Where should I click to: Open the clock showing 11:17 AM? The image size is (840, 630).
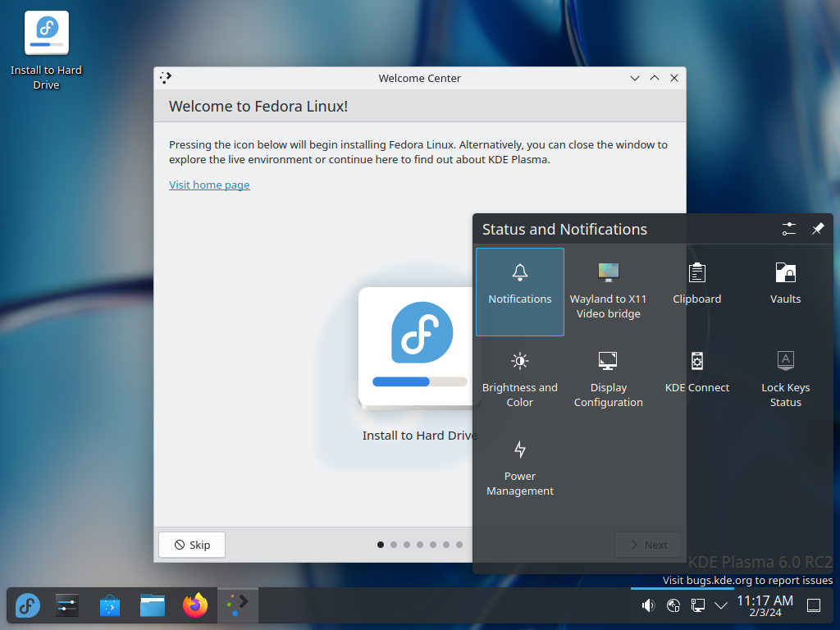[765, 605]
